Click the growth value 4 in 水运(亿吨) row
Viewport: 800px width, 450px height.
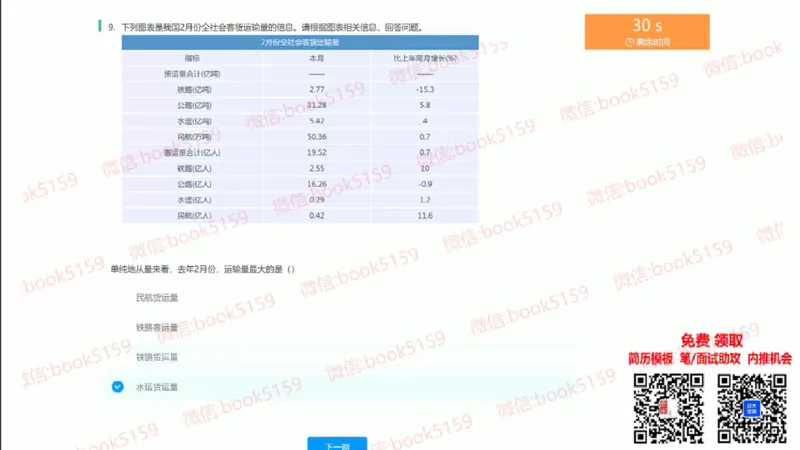(x=425, y=121)
